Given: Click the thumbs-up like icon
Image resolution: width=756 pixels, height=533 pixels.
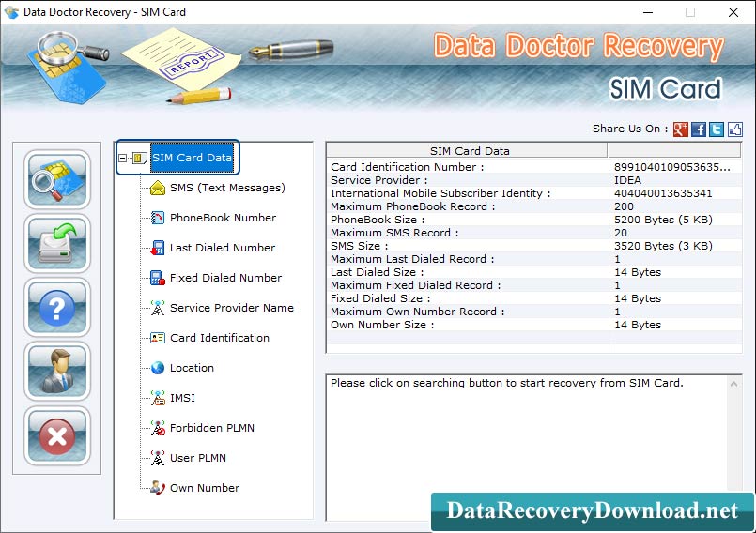Looking at the screenshot, I should point(734,129).
